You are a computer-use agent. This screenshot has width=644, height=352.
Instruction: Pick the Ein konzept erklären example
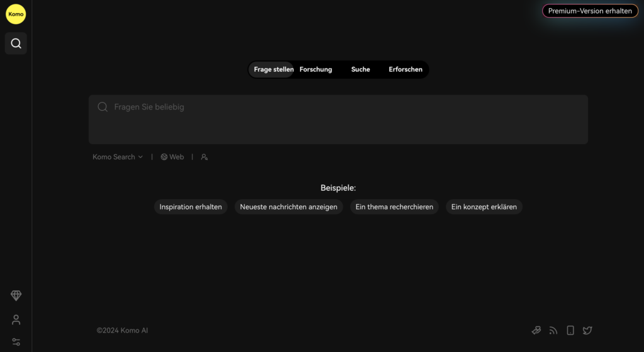[x=484, y=207]
